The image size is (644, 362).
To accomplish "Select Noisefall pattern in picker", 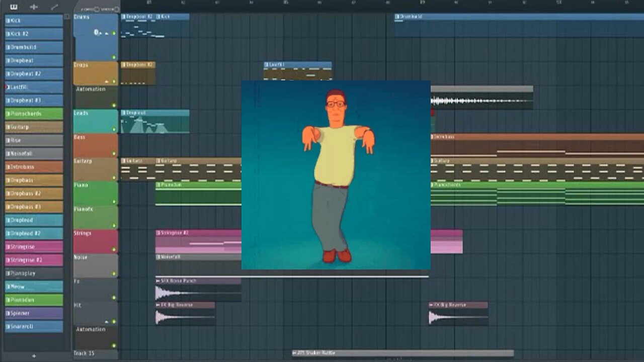I will pos(34,154).
